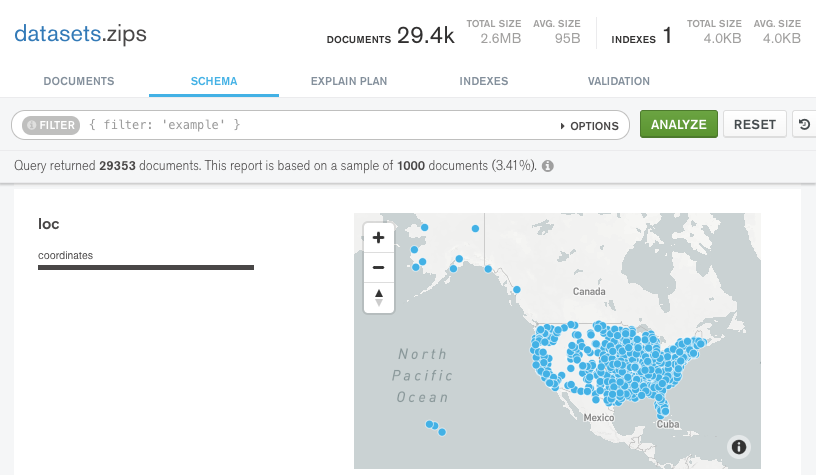Zoom in on the map
816x475 pixels.
point(378,238)
